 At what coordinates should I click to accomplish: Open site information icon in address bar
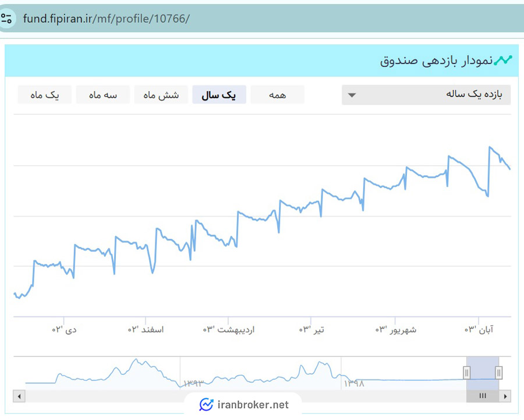[6, 19]
